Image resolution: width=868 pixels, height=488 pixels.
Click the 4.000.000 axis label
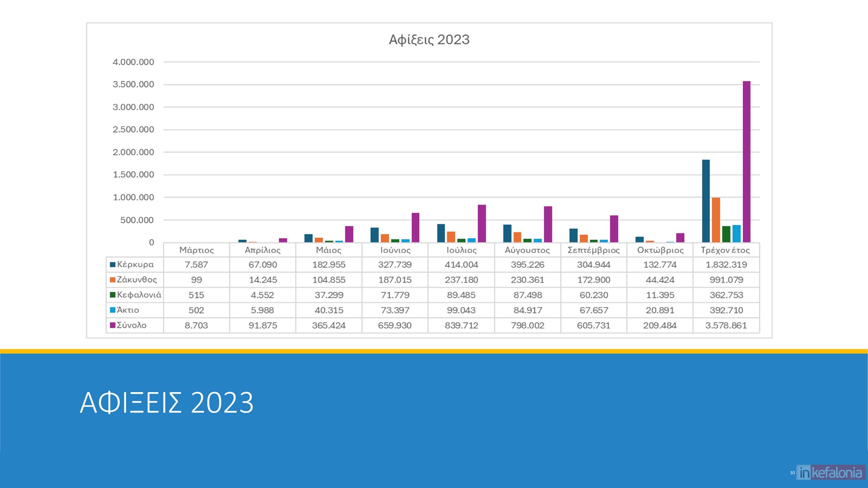[133, 62]
